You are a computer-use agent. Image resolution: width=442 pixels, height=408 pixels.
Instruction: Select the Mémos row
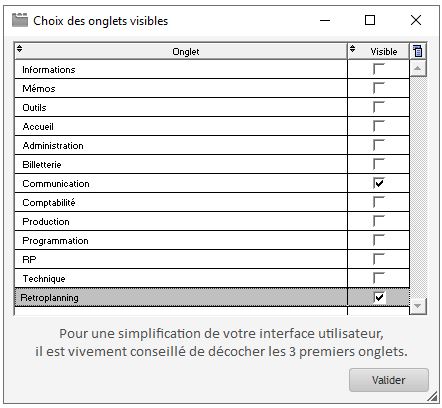pyautogui.click(x=212, y=88)
